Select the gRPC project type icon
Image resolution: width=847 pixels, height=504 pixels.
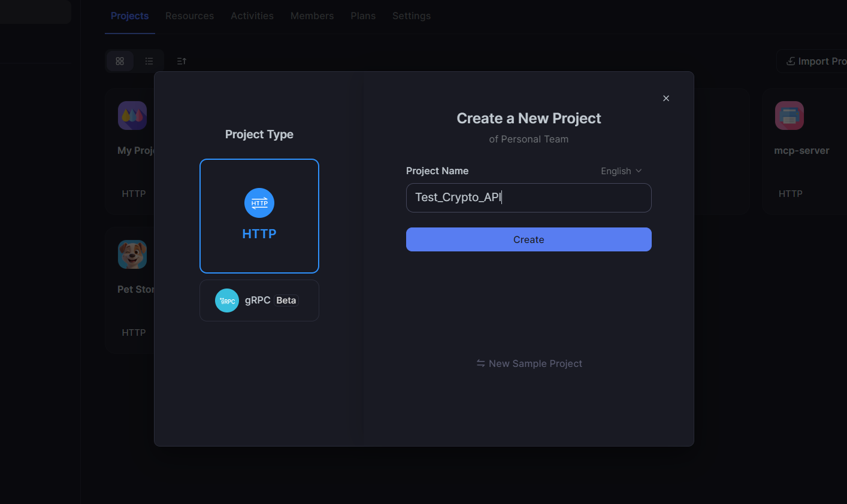(x=227, y=300)
